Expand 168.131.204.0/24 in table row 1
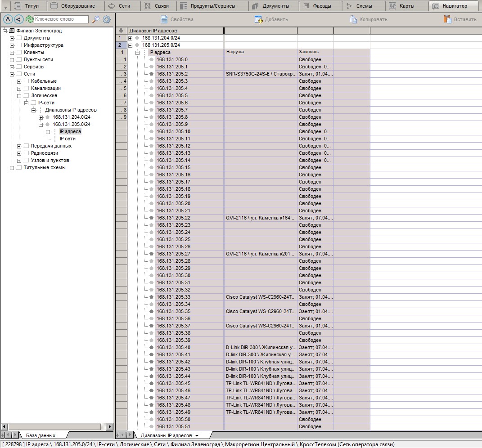This screenshot has height=448, width=482. (131, 38)
